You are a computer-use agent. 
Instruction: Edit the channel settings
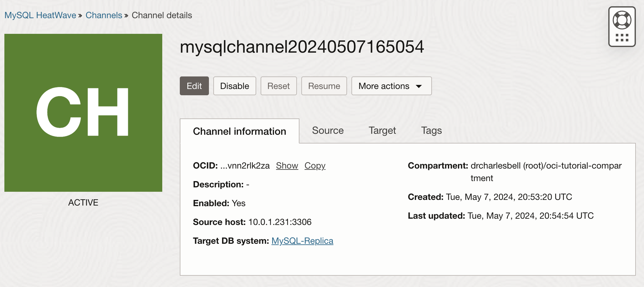[194, 86]
